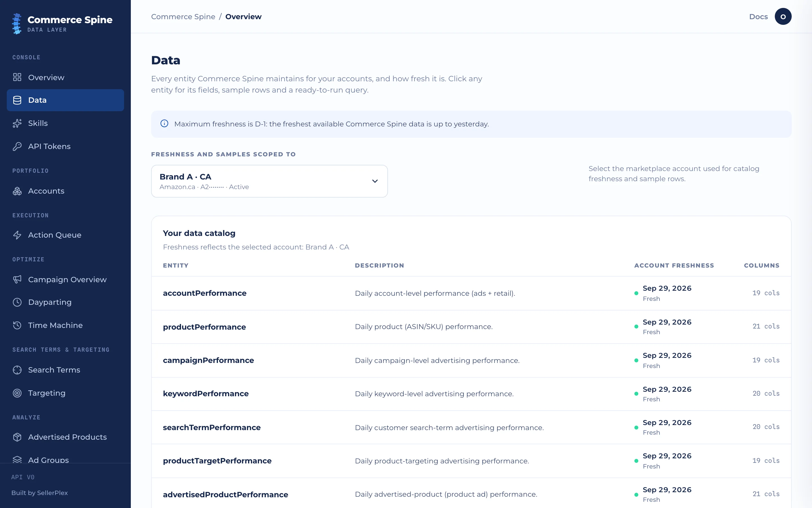Open the Skills menu item

click(x=65, y=123)
